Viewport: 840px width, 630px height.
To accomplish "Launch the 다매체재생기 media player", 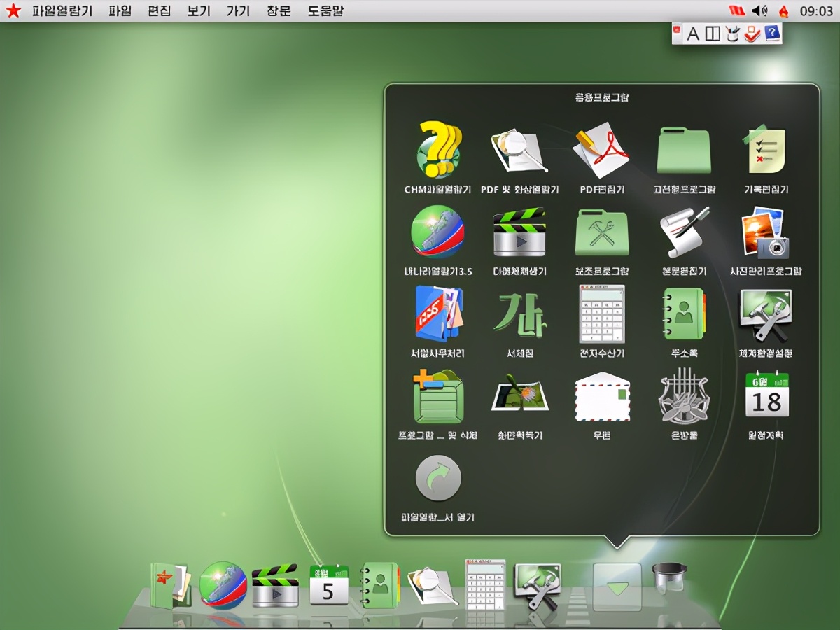I will click(x=519, y=232).
